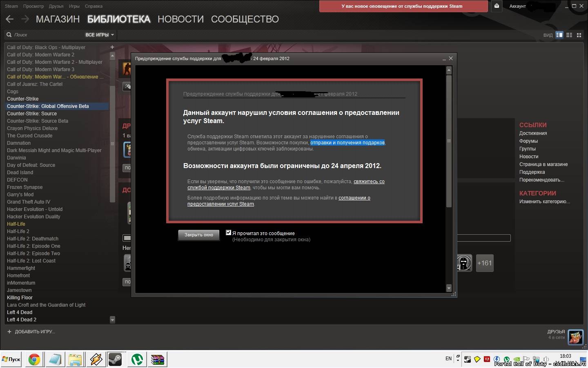Image resolution: width=588 pixels, height=368 pixels.
Task: Go forward with the right arrow
Action: point(25,19)
